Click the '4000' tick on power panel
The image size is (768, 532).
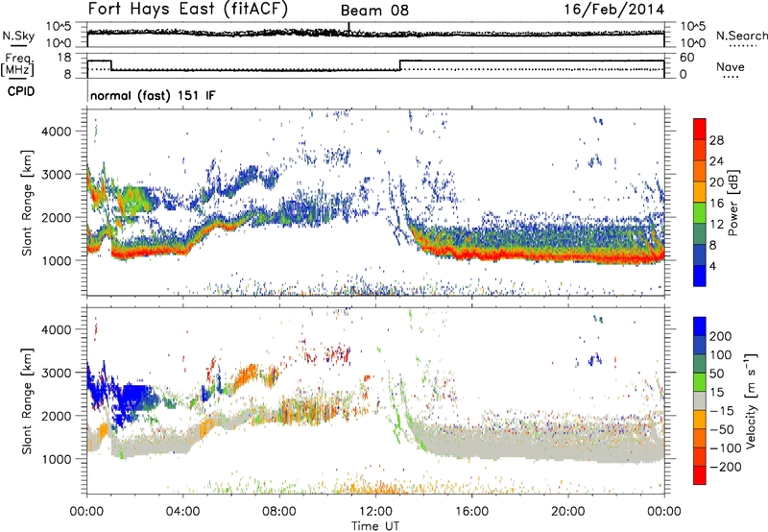[x=57, y=132]
